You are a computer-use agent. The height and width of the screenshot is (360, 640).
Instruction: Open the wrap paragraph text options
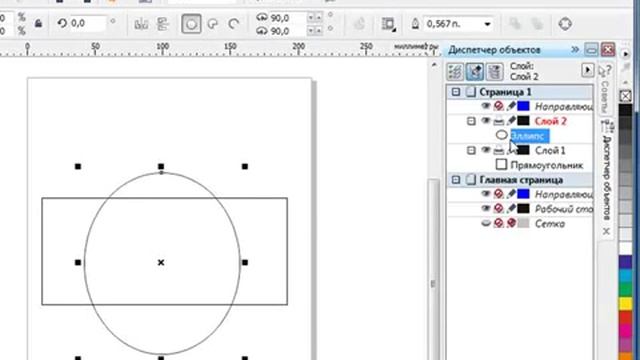pos(389,24)
